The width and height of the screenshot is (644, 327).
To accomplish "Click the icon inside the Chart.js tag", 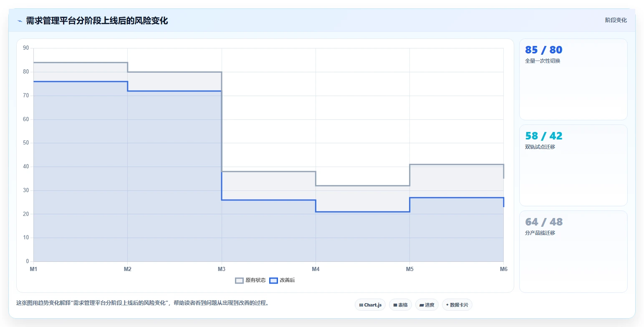I will pos(361,305).
